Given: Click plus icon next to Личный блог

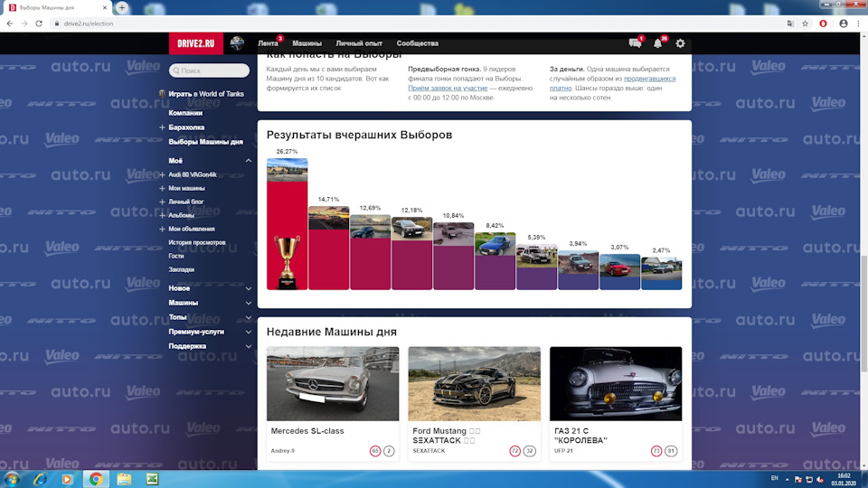Looking at the screenshot, I should (x=162, y=202).
